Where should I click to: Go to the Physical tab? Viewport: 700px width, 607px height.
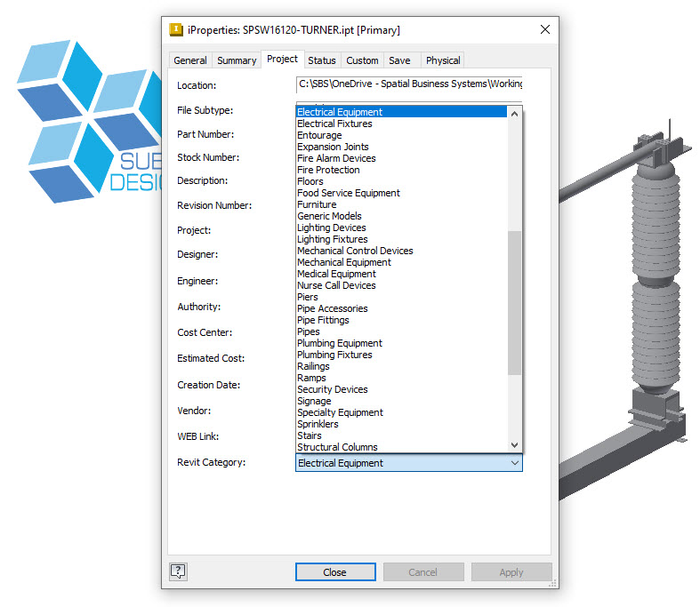coord(443,60)
